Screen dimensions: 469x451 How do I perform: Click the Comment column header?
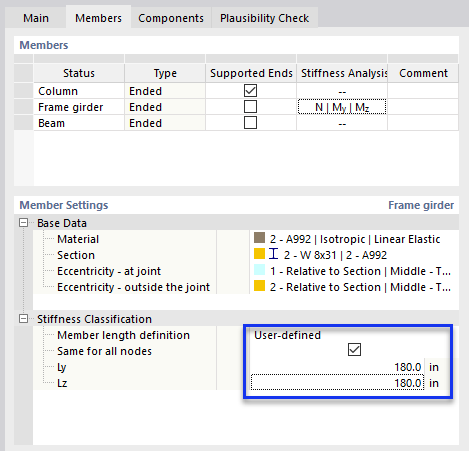[x=423, y=73]
